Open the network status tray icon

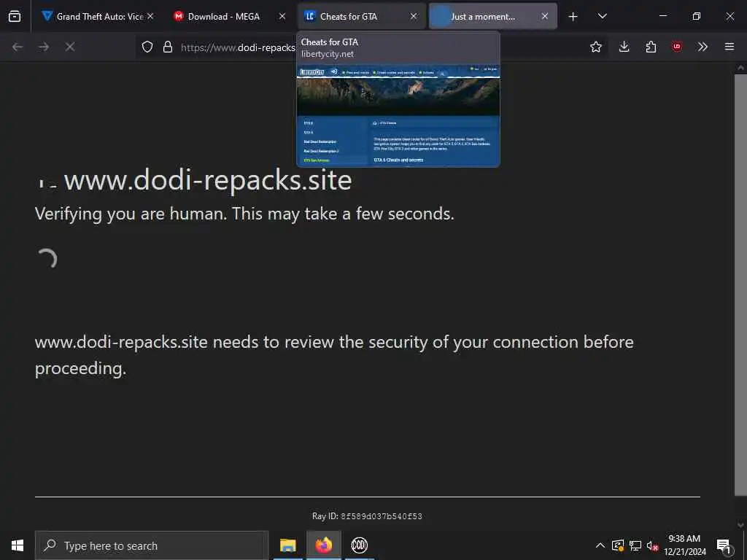[635, 545]
